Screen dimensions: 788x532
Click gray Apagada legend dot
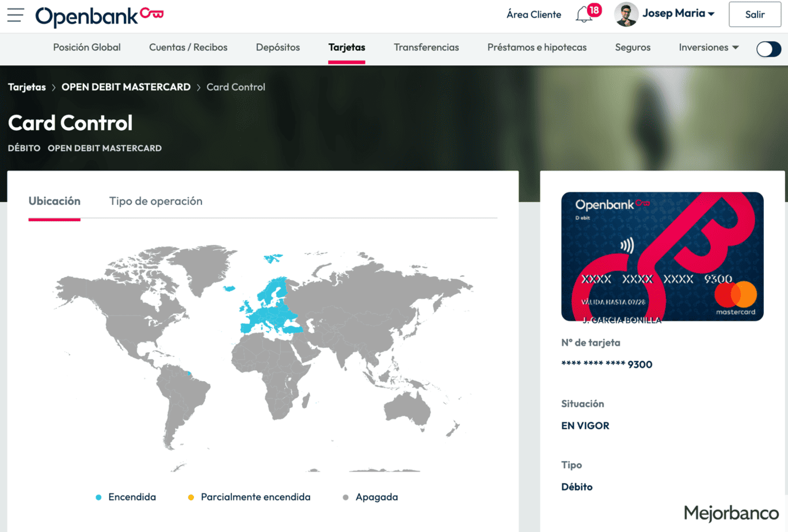pos(345,497)
